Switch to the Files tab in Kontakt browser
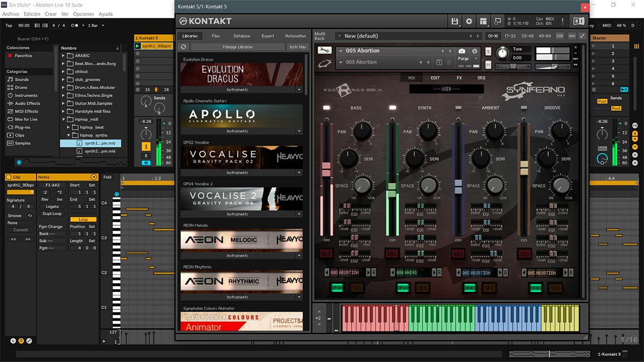The image size is (644, 362). click(x=216, y=36)
